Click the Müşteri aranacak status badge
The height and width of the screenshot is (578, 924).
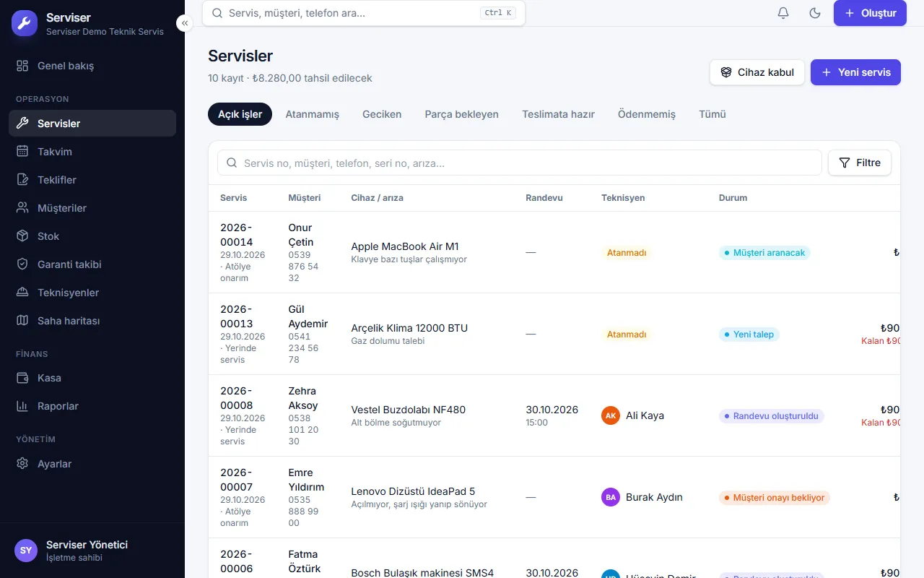(x=764, y=253)
